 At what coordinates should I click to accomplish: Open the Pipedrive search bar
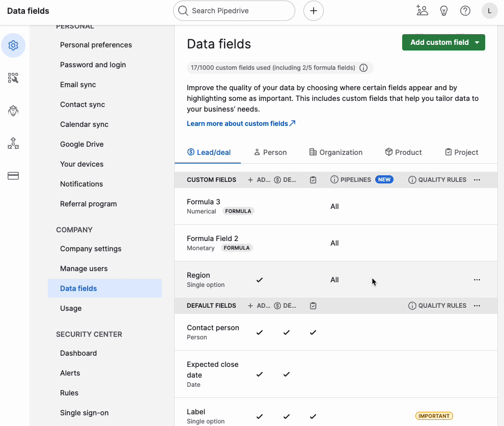(234, 11)
